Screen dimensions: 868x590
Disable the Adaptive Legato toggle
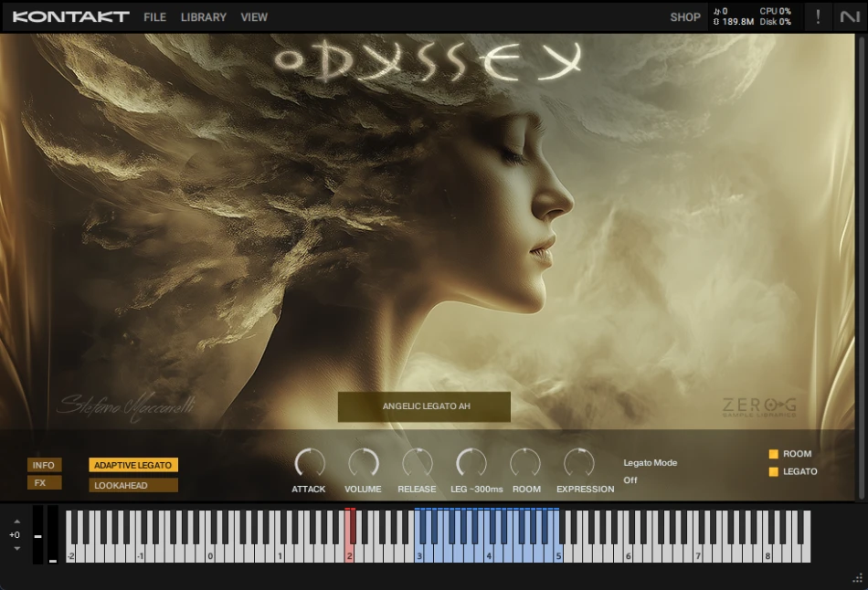click(x=133, y=465)
